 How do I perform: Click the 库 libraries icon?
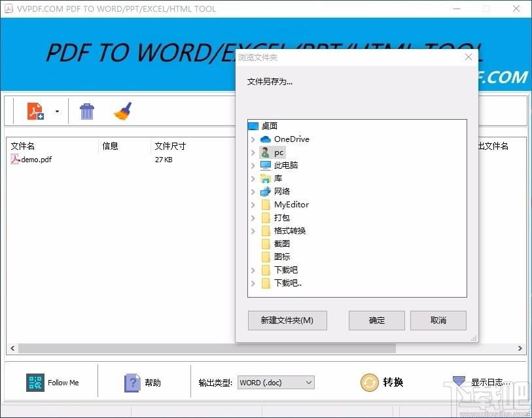pos(265,179)
